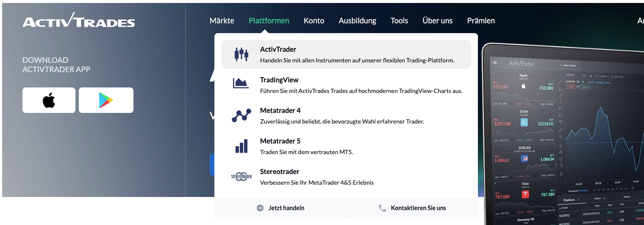The width and height of the screenshot is (644, 225).
Task: Open the Märkte menu
Action: click(222, 20)
